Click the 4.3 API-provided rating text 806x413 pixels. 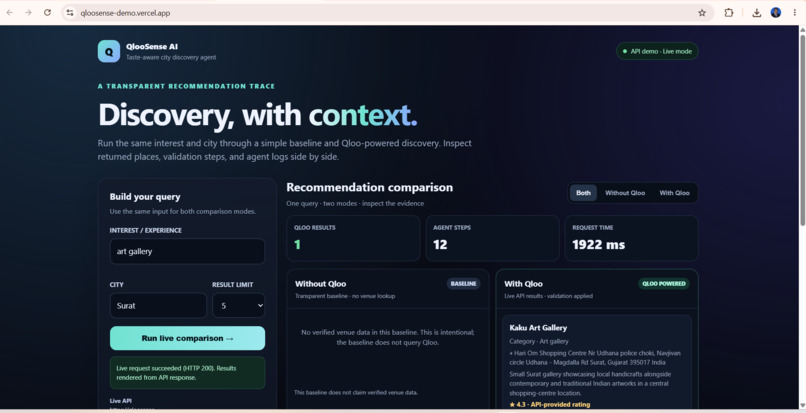point(549,405)
